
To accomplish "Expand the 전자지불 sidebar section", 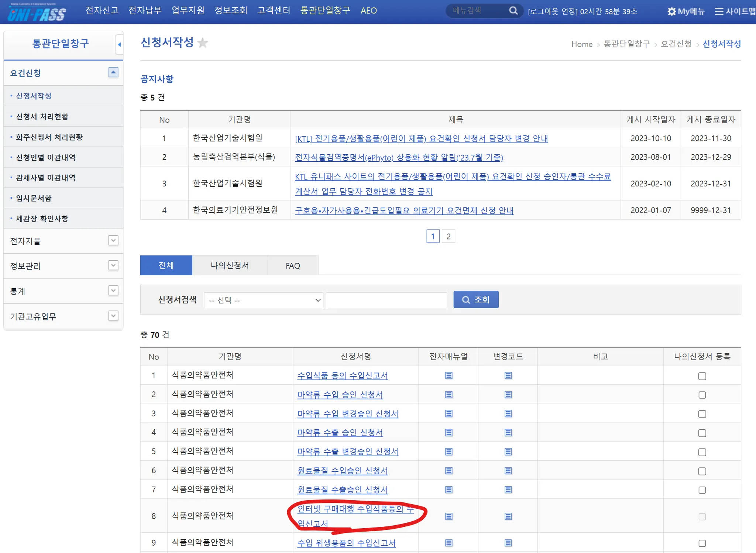I will (x=113, y=241).
